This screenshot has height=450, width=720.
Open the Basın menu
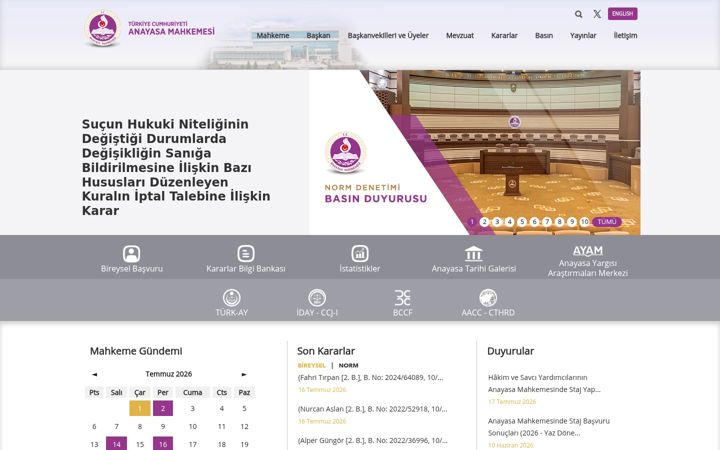click(x=544, y=35)
